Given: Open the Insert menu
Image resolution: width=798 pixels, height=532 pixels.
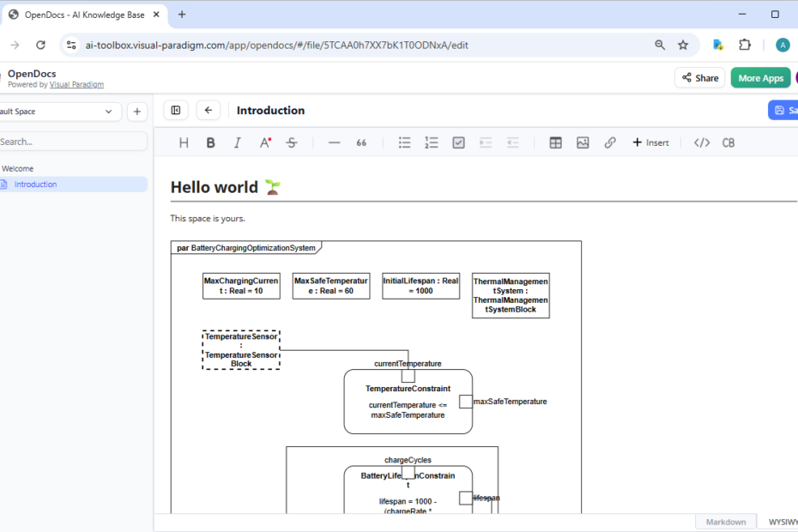Looking at the screenshot, I should (650, 142).
